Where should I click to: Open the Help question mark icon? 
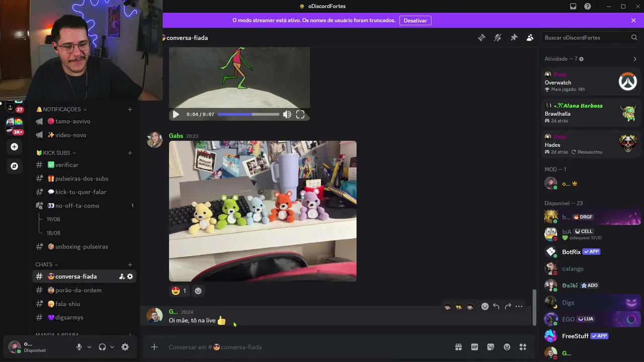(588, 7)
